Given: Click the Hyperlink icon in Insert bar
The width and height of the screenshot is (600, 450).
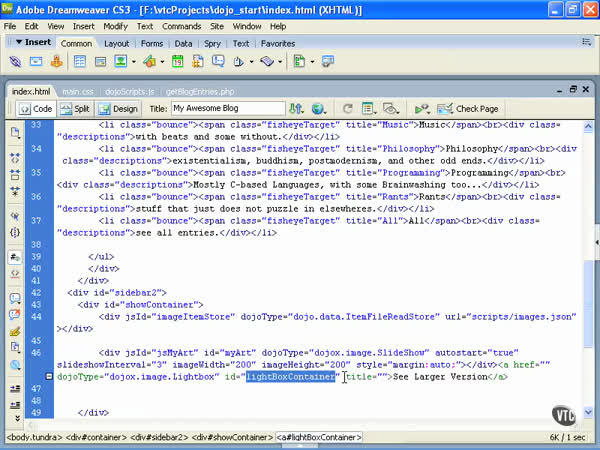Looking at the screenshot, I should [17, 61].
